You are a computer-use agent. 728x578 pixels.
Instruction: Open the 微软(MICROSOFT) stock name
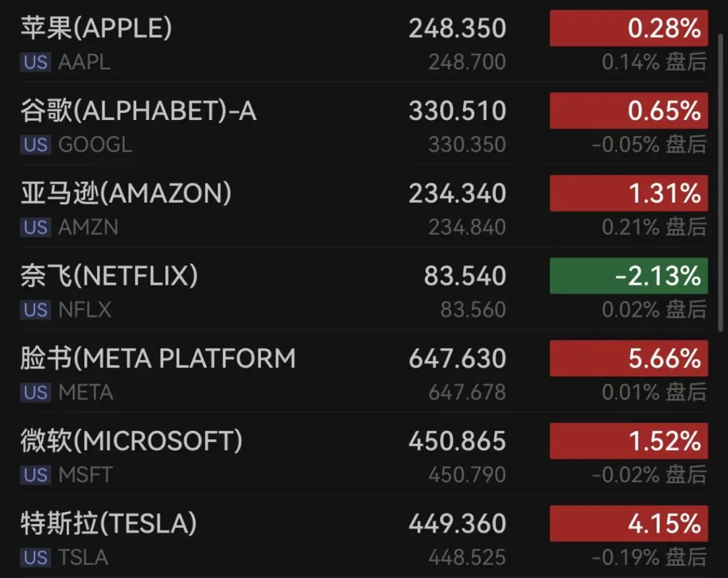[x=131, y=441]
